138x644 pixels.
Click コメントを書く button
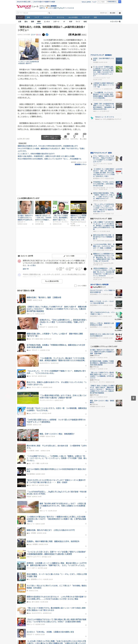point(69,256)
